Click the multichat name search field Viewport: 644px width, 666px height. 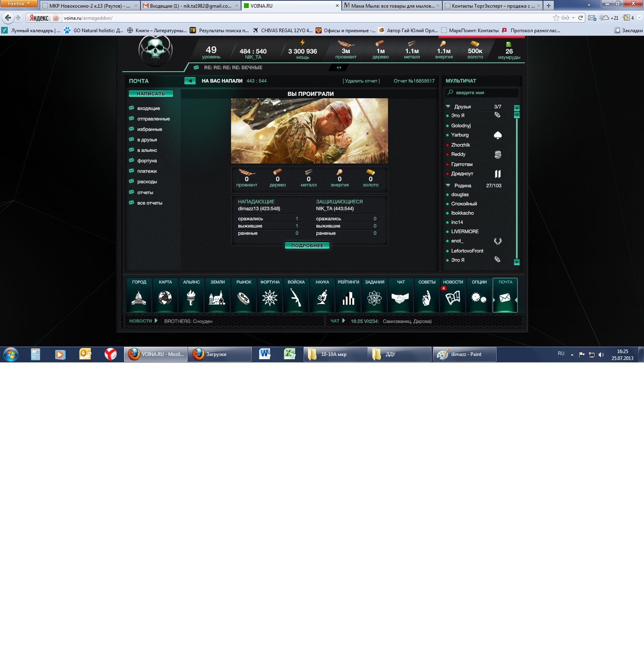pyautogui.click(x=483, y=93)
